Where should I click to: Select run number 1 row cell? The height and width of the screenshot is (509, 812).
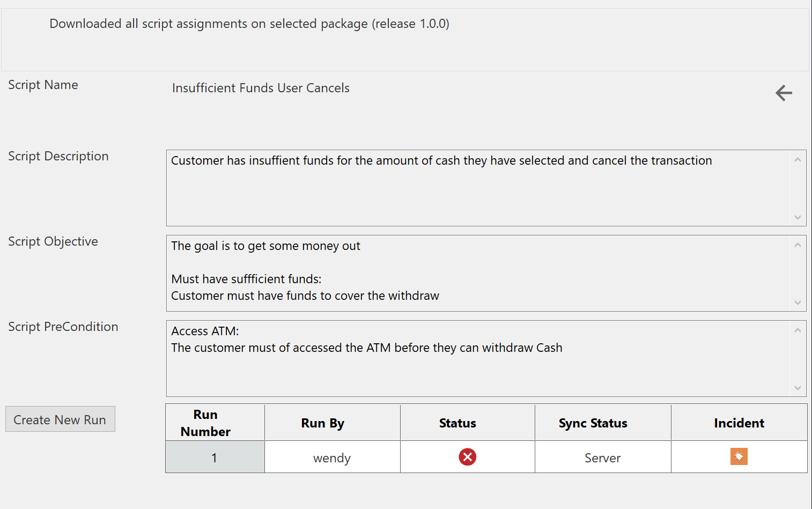[215, 458]
